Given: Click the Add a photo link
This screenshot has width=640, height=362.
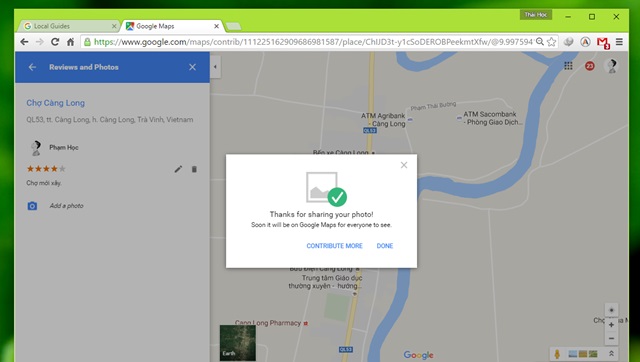Looking at the screenshot, I should (67, 206).
